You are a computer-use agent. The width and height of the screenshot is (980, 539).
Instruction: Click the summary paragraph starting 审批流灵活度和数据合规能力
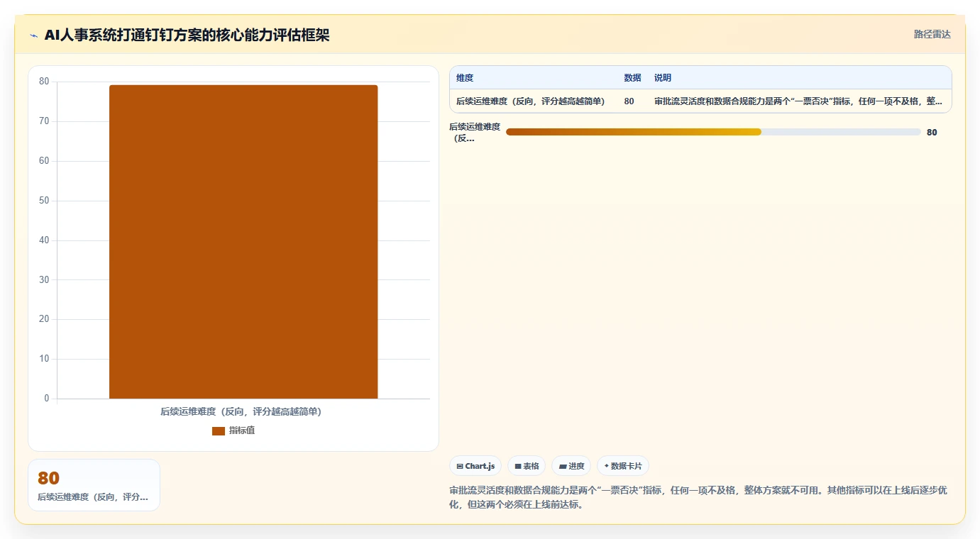(698, 498)
